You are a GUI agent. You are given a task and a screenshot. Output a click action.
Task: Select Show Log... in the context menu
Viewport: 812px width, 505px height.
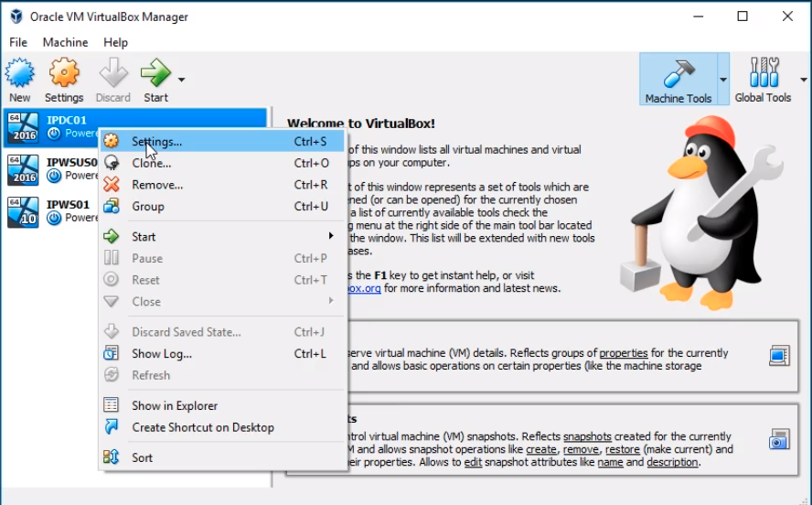coord(161,353)
